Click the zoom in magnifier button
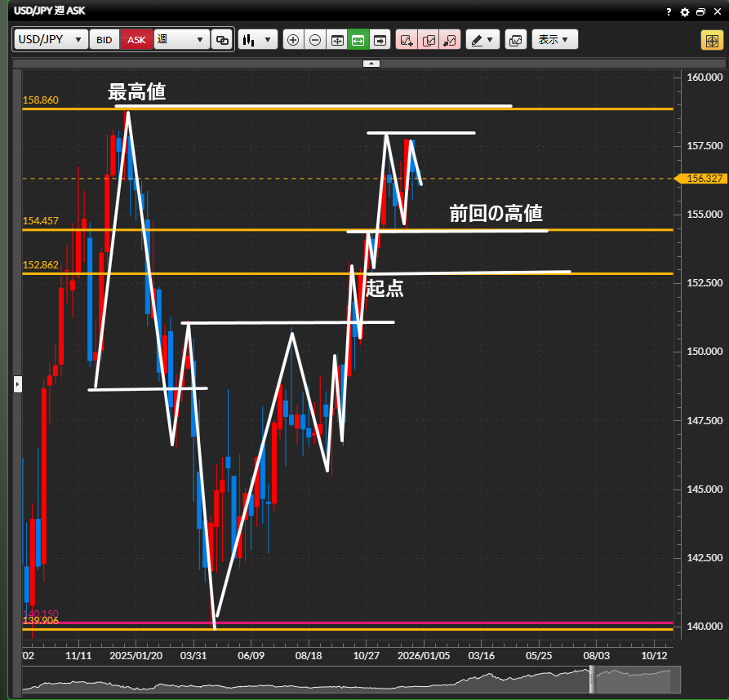 point(294,40)
